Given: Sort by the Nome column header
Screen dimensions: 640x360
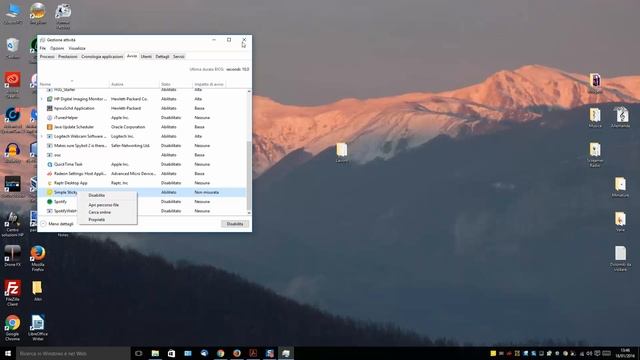Looking at the screenshot, I should [x=73, y=84].
